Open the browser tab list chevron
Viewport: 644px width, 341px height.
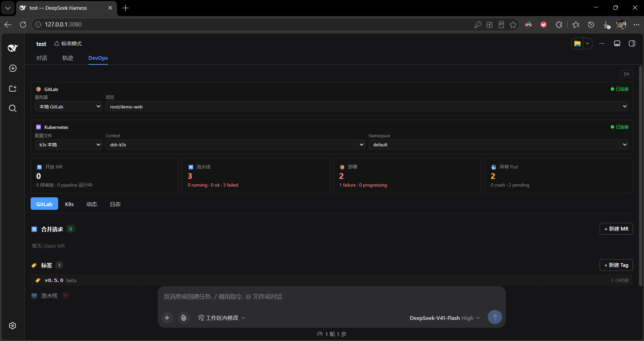click(x=8, y=8)
